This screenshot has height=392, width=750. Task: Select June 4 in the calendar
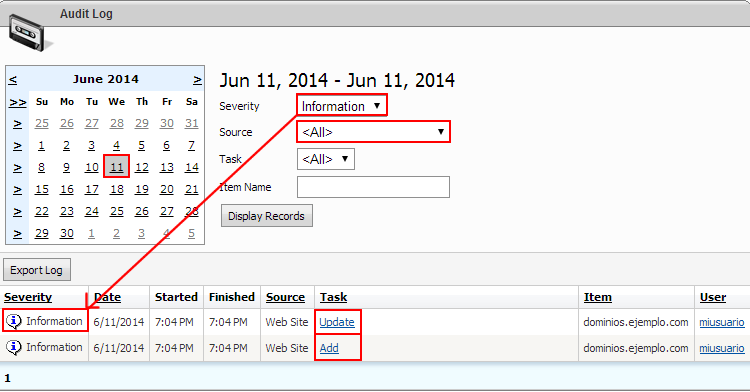tap(116, 145)
